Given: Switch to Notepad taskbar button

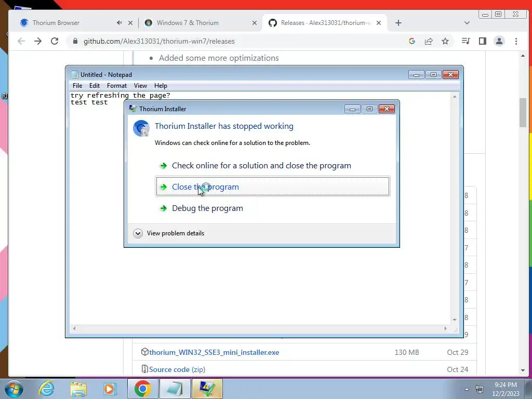Looking at the screenshot, I should (175, 389).
